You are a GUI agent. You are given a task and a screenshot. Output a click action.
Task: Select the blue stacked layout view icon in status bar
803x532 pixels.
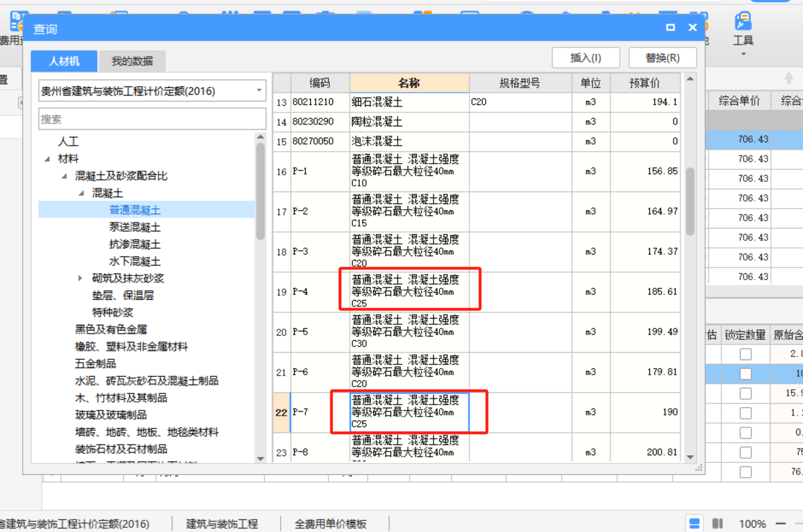[694, 523]
